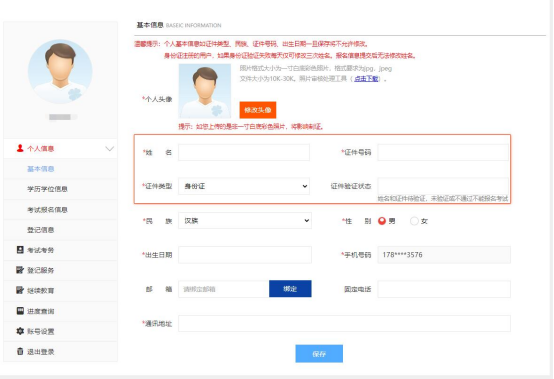Click the round profile avatar in sidebar
Viewport: 554px width, 379px height.
pyautogui.click(x=60, y=71)
